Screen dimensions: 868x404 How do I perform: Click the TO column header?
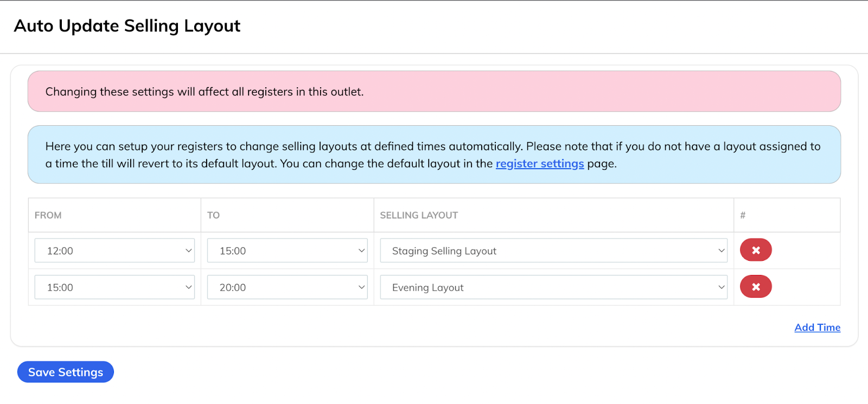point(213,215)
